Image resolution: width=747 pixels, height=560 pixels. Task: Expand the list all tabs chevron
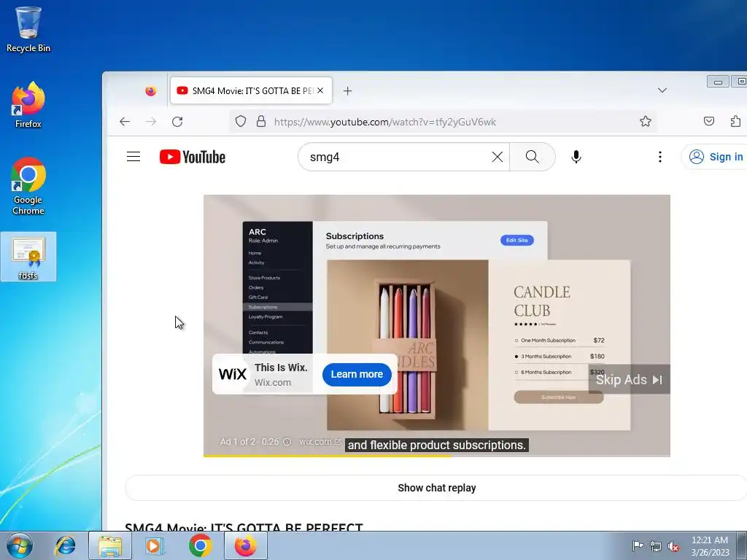click(x=662, y=90)
